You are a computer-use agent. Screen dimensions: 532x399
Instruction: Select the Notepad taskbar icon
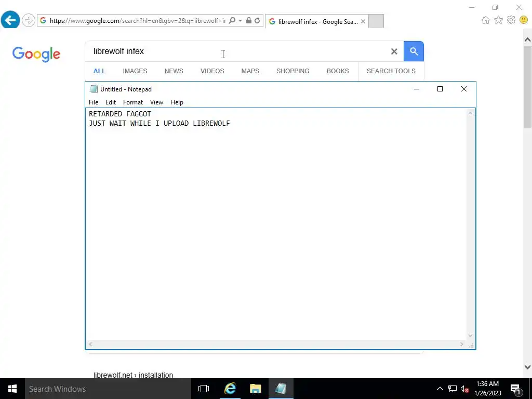coord(281,389)
